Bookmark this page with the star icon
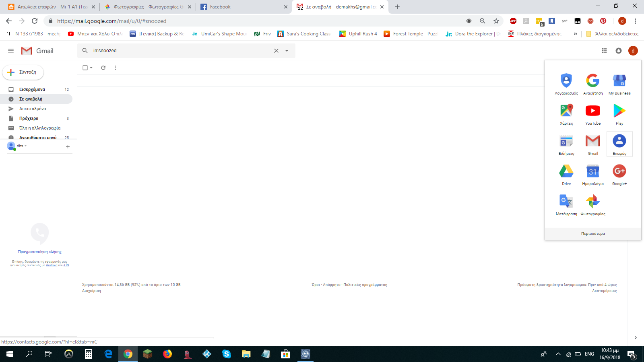This screenshot has width=644, height=362. [496, 21]
